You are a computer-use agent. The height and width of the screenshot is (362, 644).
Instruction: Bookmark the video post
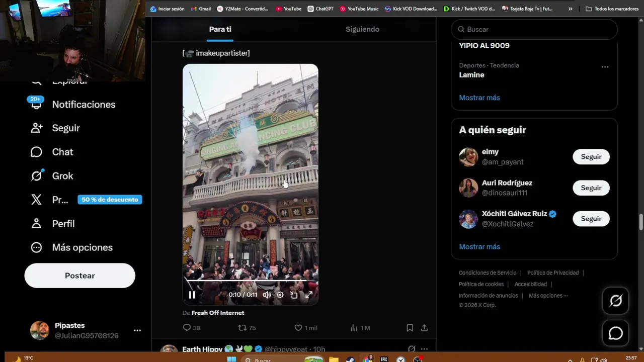point(410,328)
